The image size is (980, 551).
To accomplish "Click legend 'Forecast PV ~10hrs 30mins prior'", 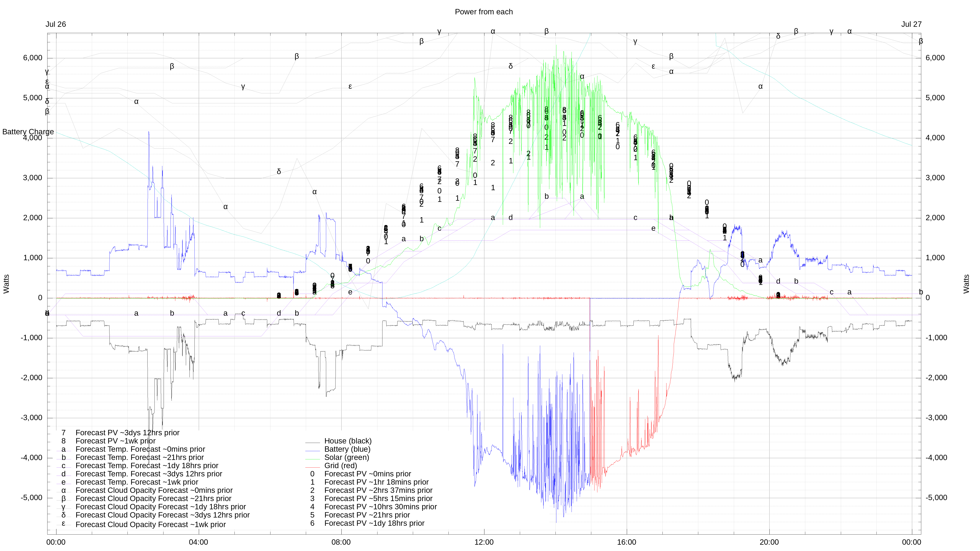I will tap(381, 507).
